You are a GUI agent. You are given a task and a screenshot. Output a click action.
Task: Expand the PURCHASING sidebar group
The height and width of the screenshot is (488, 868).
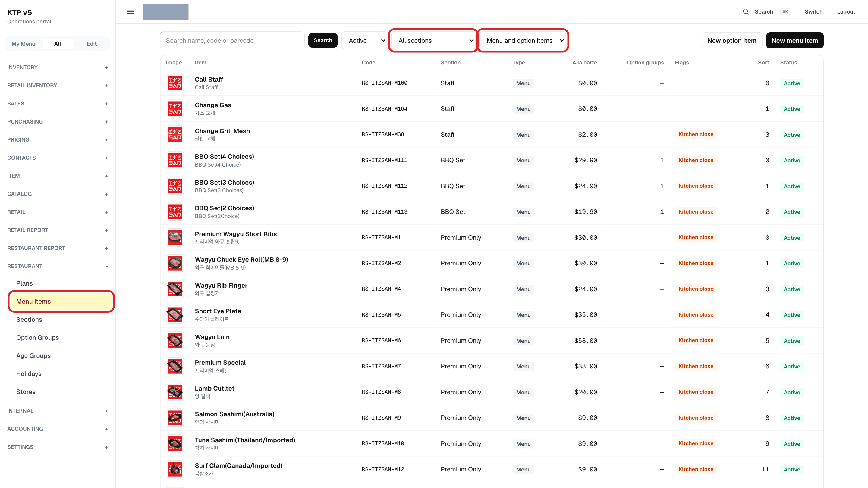[x=58, y=122]
